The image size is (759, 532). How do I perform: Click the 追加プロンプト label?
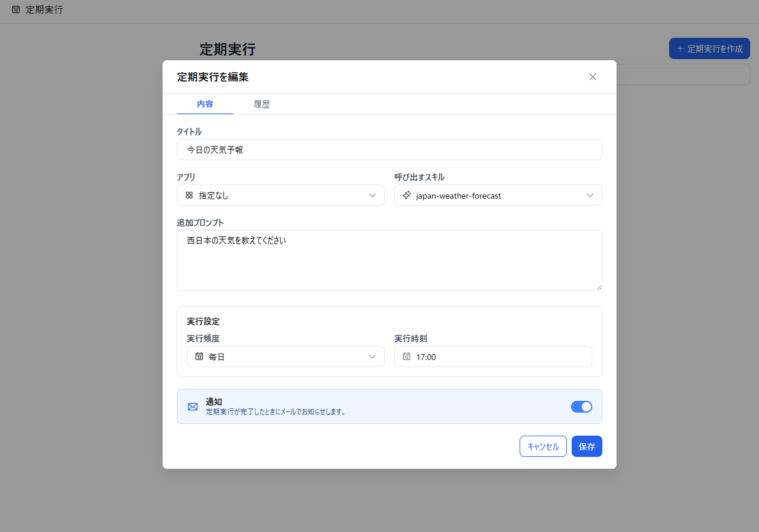[x=200, y=223]
